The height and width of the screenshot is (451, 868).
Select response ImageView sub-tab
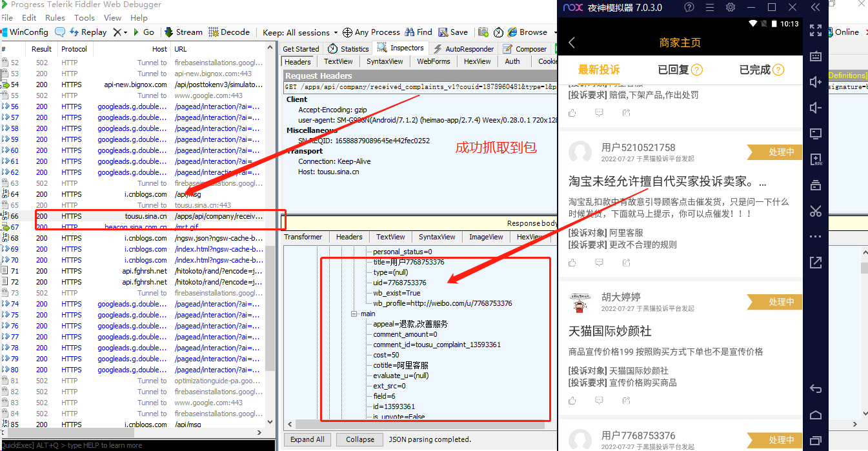click(486, 237)
